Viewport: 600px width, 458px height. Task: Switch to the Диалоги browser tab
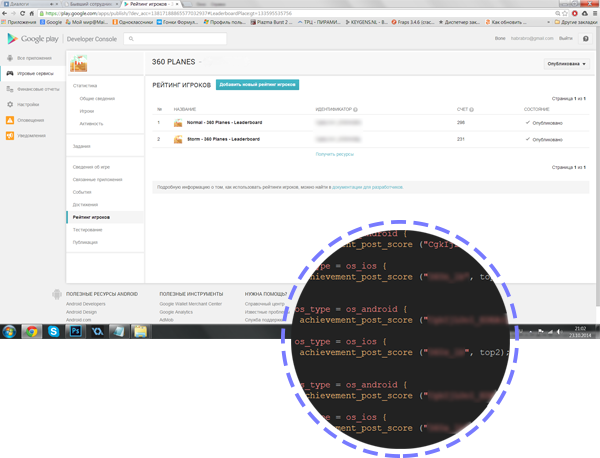click(30, 4)
